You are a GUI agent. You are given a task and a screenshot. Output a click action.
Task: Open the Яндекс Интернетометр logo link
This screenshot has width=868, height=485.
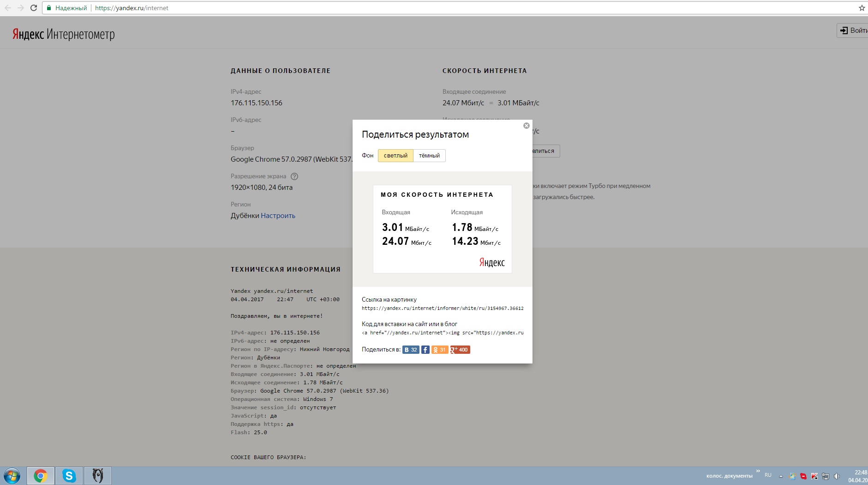coord(64,35)
